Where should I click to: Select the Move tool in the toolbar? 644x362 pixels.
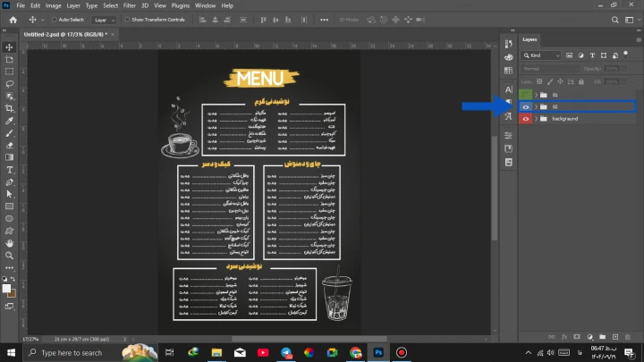[9, 46]
